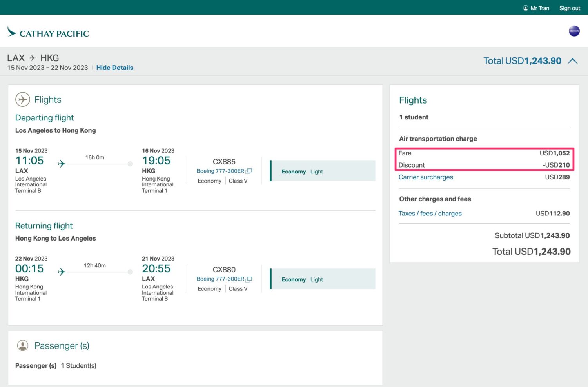Open Boeing 777-300ER link for flight CX885
The width and height of the screenshot is (588, 387).
pos(220,171)
